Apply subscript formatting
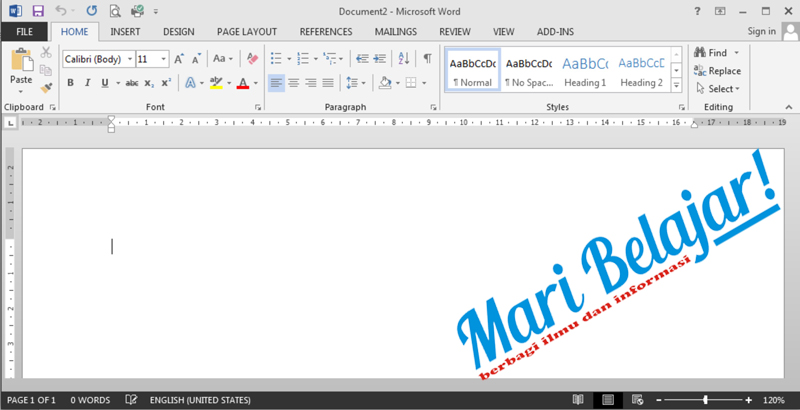Viewport: 800px width, 410px height. (149, 83)
